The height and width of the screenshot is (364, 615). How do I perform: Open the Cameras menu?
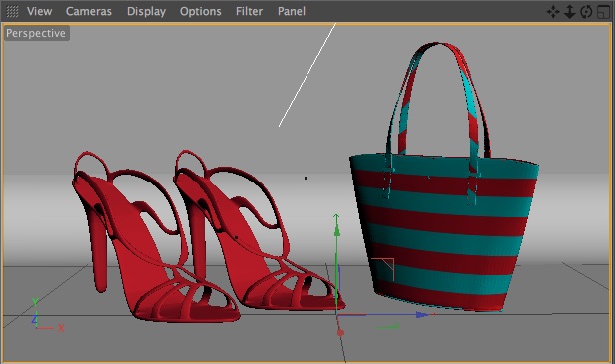pyautogui.click(x=89, y=11)
